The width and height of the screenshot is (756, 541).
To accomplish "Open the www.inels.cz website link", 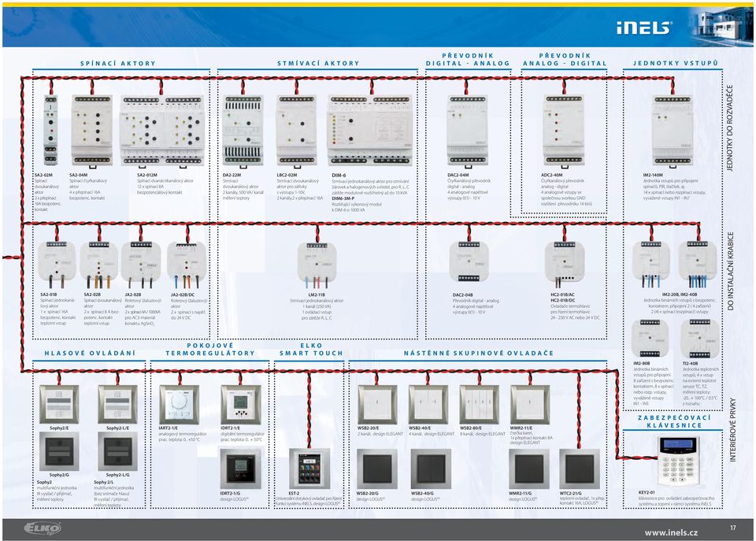I will tap(671, 532).
